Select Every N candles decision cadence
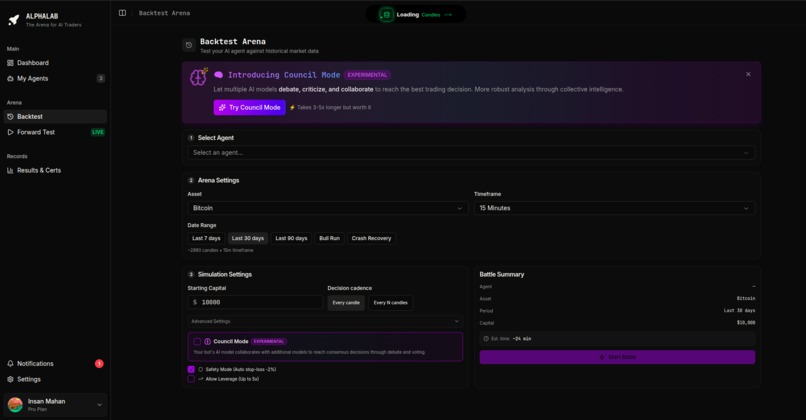806x420 pixels. (391, 303)
